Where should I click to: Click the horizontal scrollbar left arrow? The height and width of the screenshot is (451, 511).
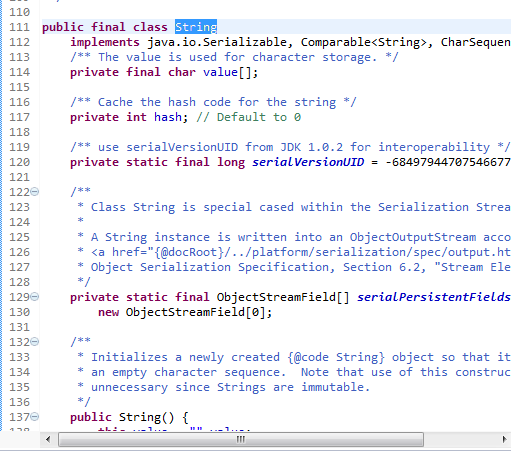click(x=48, y=439)
